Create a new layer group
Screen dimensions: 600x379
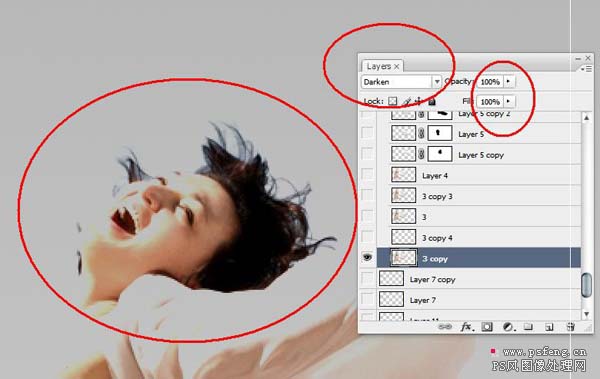pyautogui.click(x=528, y=327)
